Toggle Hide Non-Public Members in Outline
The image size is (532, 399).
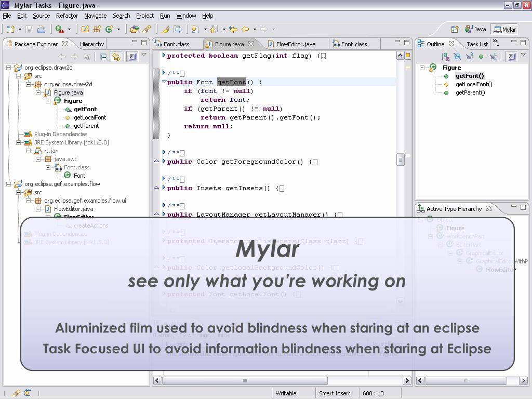[x=481, y=57]
